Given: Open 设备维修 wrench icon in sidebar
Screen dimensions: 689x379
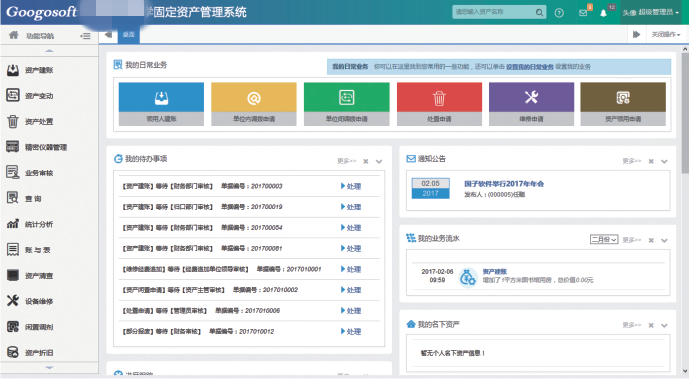Looking at the screenshot, I should [13, 301].
